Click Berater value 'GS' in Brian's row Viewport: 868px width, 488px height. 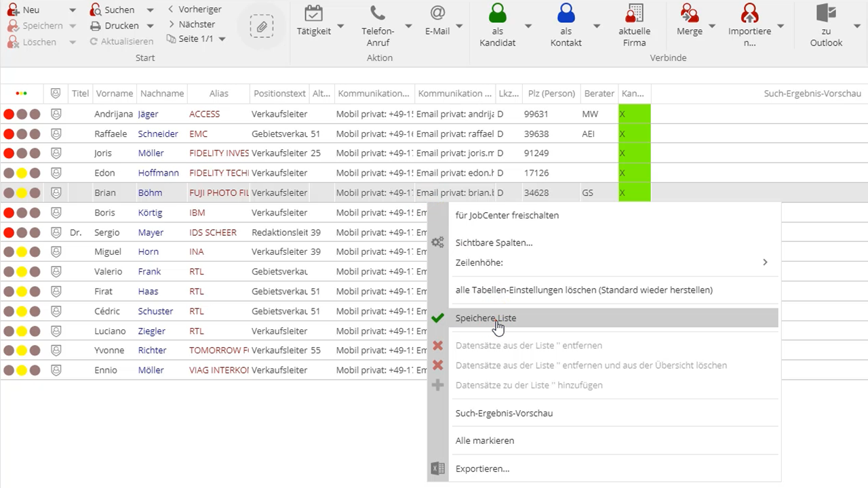point(587,192)
